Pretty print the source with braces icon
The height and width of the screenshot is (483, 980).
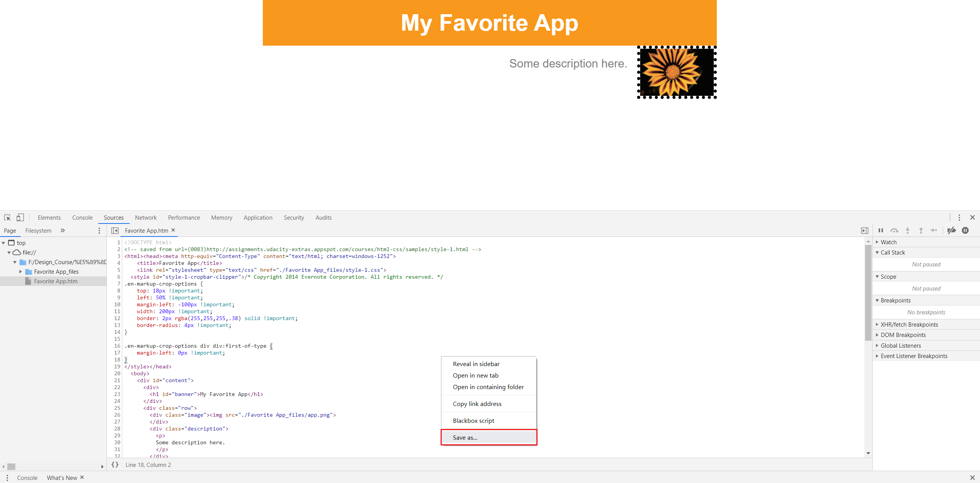point(115,465)
